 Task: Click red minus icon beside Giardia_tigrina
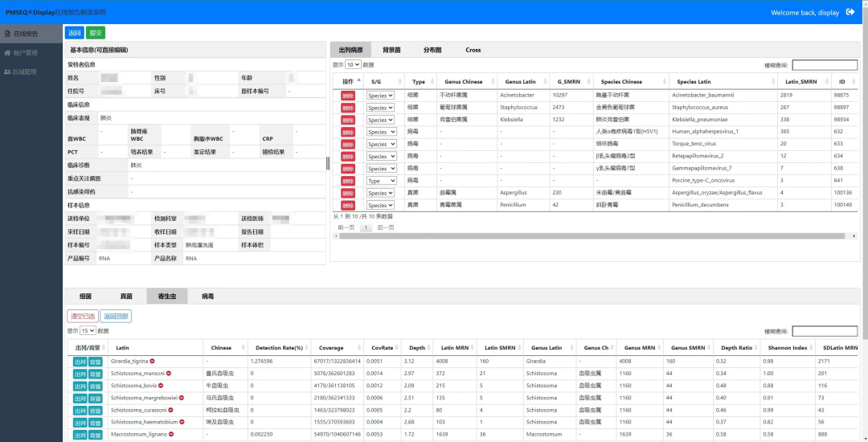(x=153, y=361)
